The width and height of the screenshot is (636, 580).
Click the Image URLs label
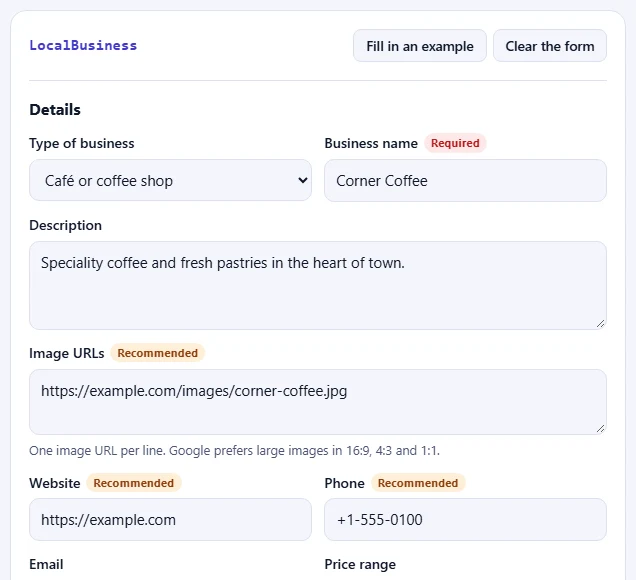tap(67, 353)
